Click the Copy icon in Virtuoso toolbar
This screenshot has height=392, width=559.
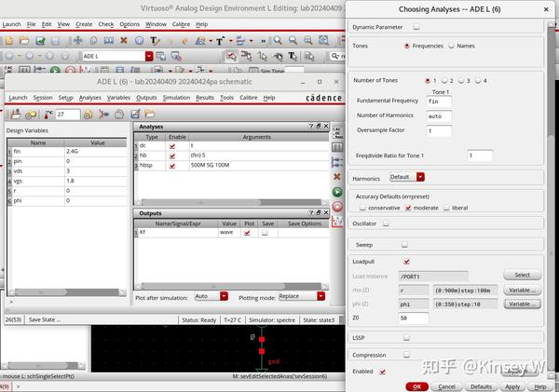point(93,40)
